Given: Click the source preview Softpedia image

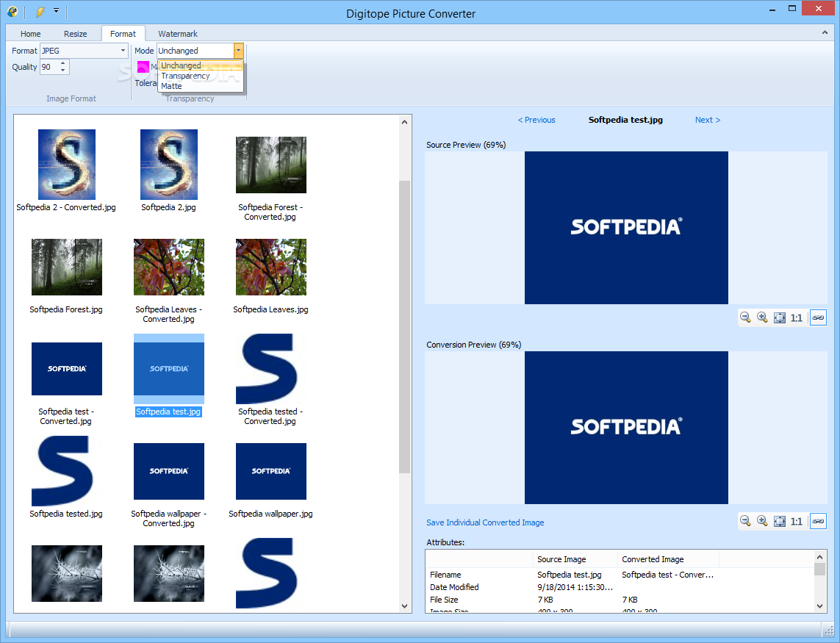Looking at the screenshot, I should [626, 228].
